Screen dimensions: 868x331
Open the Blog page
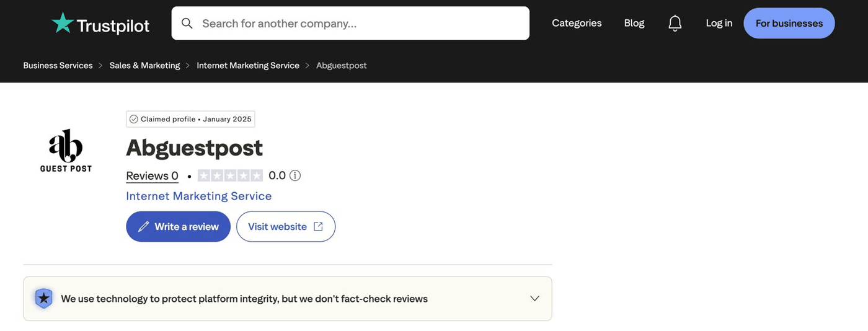click(x=634, y=23)
